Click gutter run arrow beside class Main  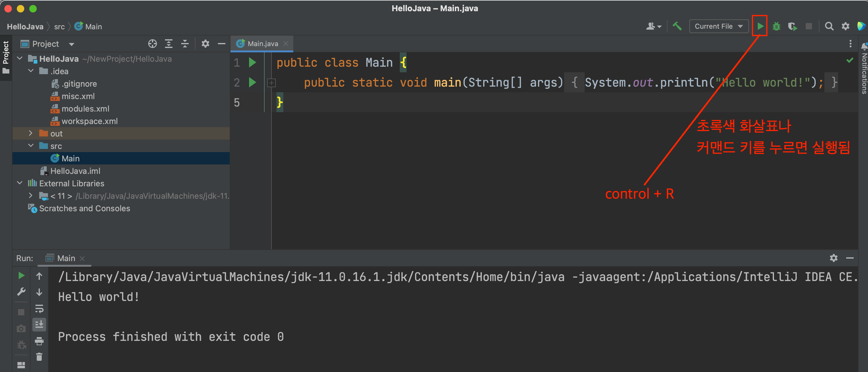(252, 62)
